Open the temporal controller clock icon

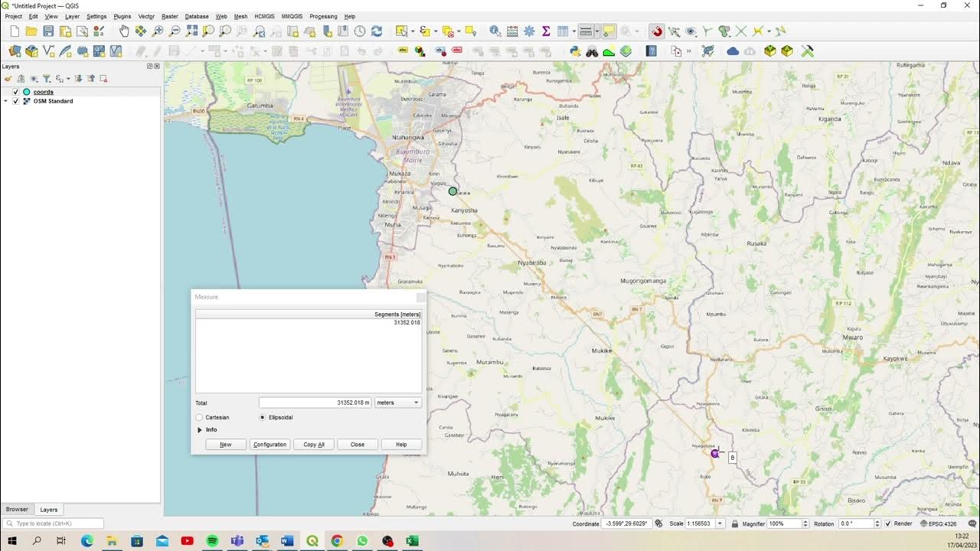(x=360, y=31)
